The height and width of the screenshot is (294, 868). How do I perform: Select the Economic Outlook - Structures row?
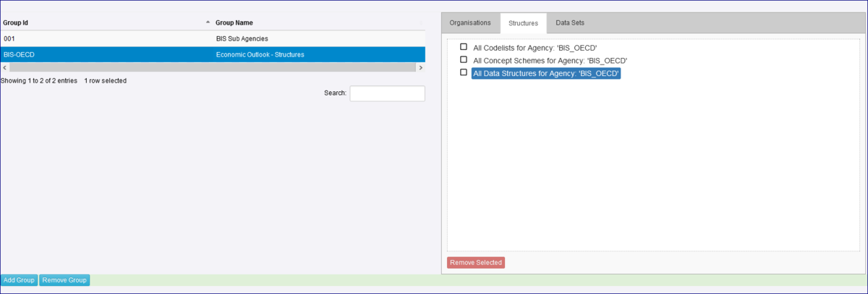tap(260, 54)
